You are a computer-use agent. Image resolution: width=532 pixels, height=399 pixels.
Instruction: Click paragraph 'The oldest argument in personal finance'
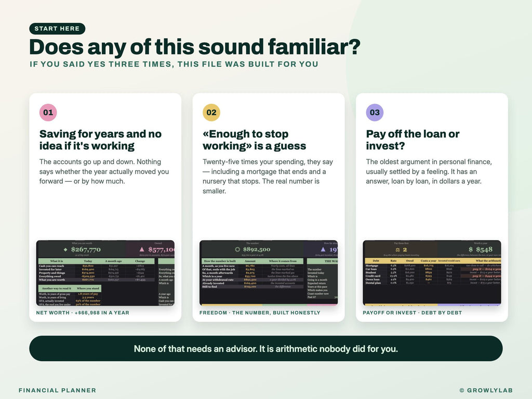429,171
